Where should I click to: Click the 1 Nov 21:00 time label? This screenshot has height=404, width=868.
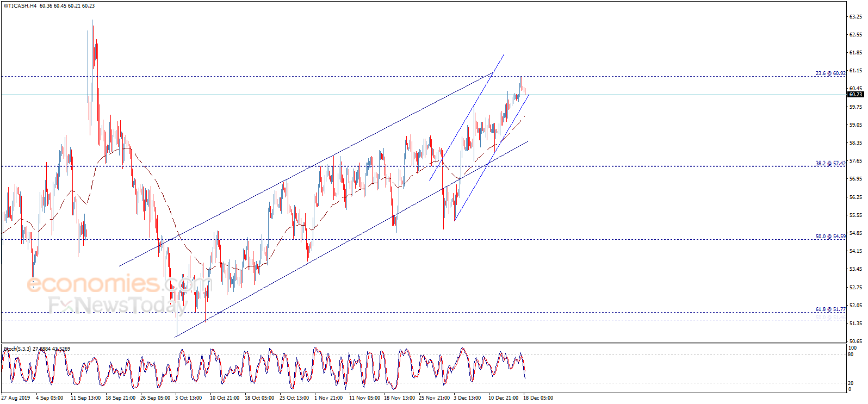pyautogui.click(x=328, y=398)
